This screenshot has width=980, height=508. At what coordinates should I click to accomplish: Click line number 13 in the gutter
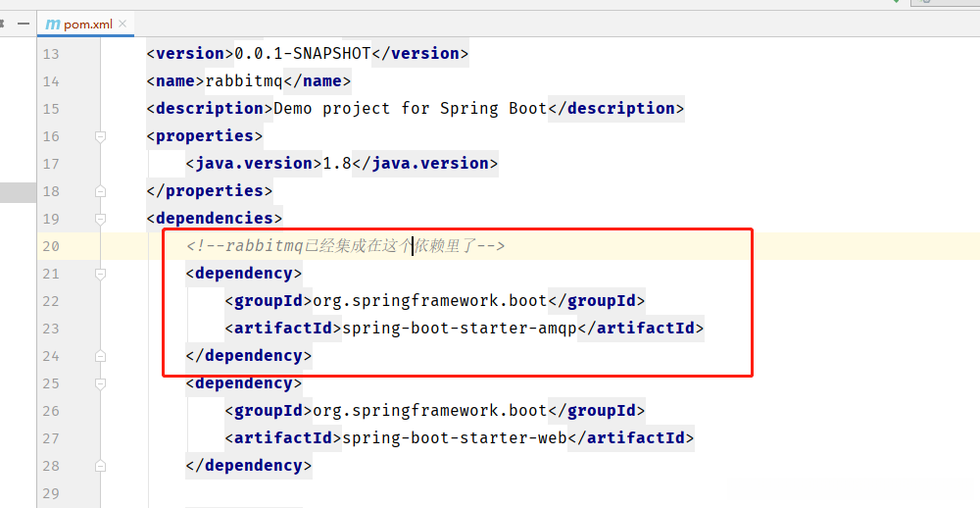(x=50, y=54)
